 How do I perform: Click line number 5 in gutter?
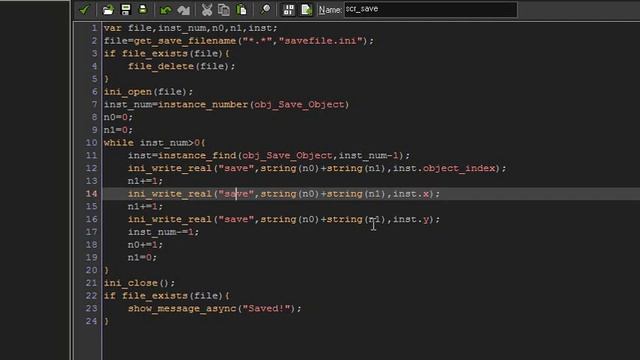point(94,79)
